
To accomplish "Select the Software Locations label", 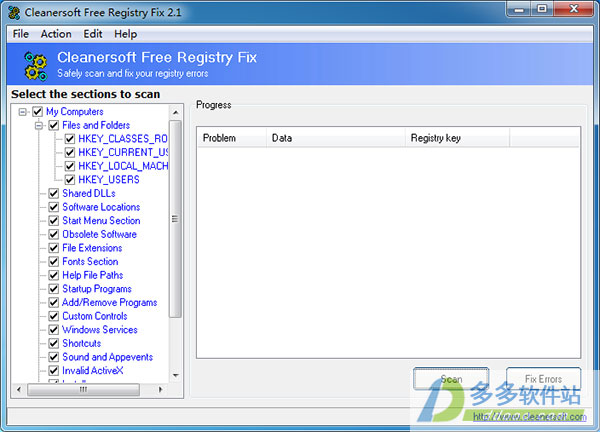I will [x=101, y=207].
